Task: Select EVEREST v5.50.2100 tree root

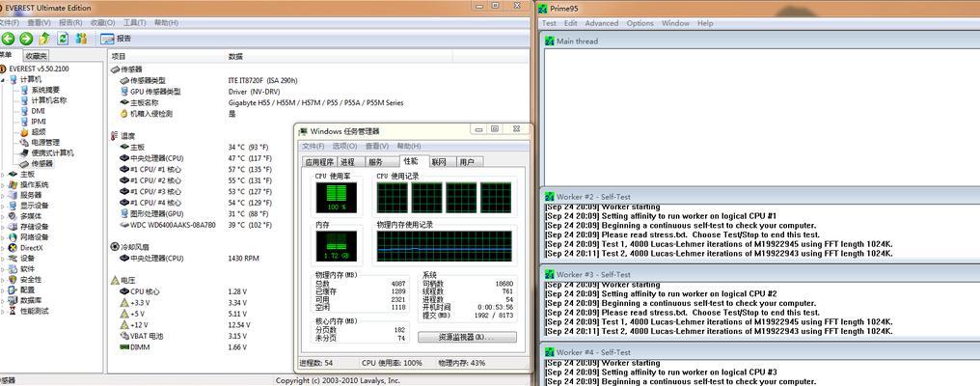Action: (x=39, y=69)
